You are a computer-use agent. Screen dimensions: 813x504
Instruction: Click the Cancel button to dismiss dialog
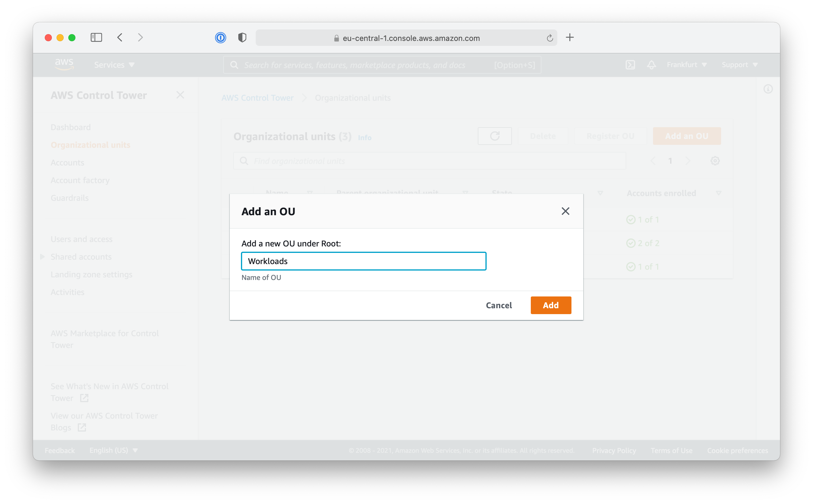point(498,305)
